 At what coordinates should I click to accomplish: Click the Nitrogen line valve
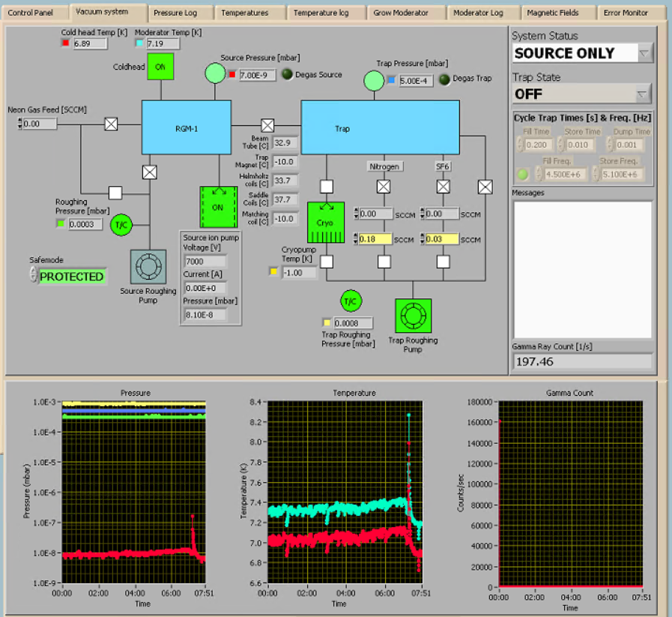[x=384, y=186]
